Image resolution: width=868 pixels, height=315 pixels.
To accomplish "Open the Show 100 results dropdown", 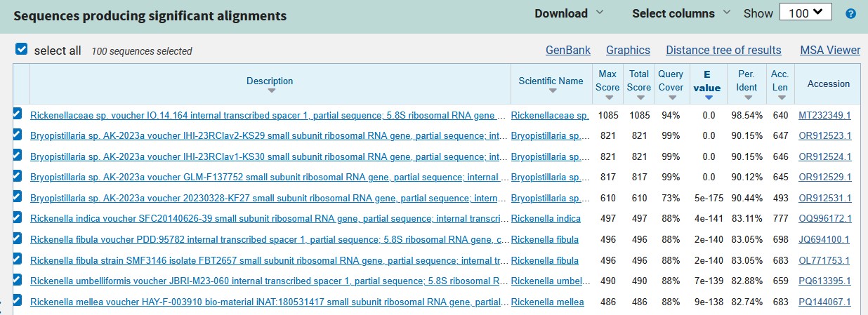I will click(805, 13).
